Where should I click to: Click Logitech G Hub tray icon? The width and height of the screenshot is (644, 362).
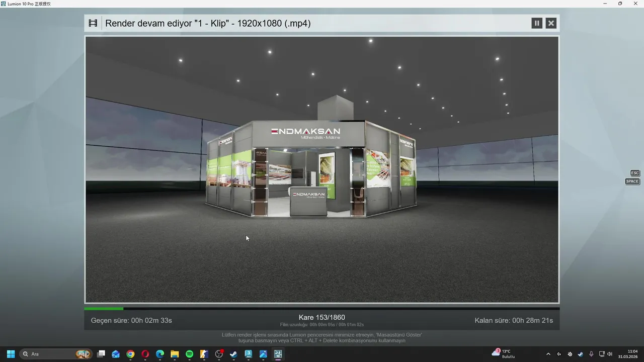pyautogui.click(x=559, y=354)
